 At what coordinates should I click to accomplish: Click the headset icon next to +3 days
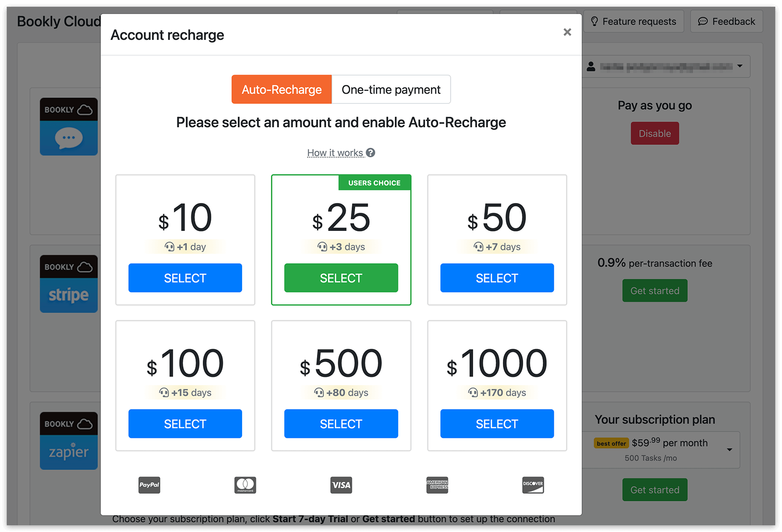point(322,247)
